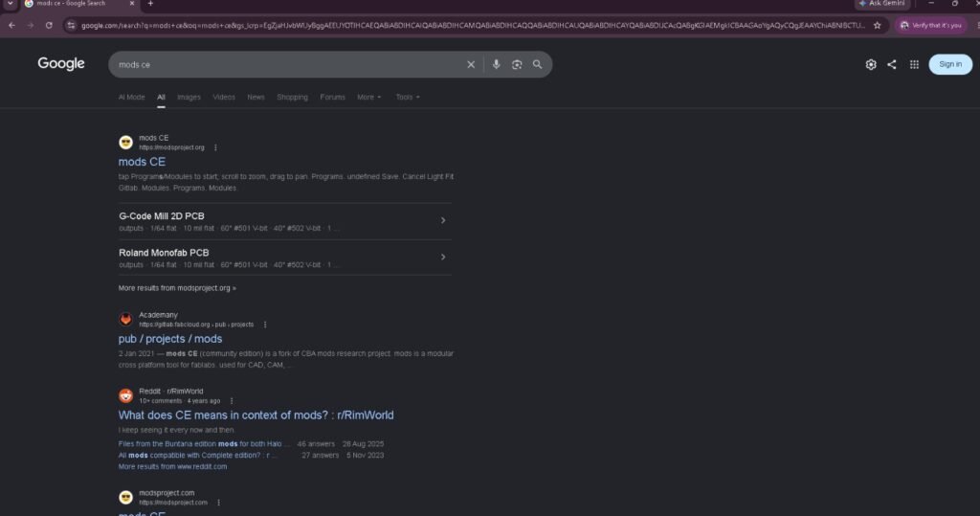Go back using browser back arrow

click(x=11, y=25)
